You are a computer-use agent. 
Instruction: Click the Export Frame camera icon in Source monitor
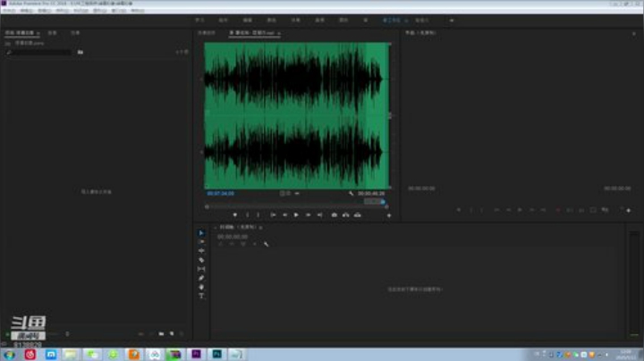coord(335,215)
